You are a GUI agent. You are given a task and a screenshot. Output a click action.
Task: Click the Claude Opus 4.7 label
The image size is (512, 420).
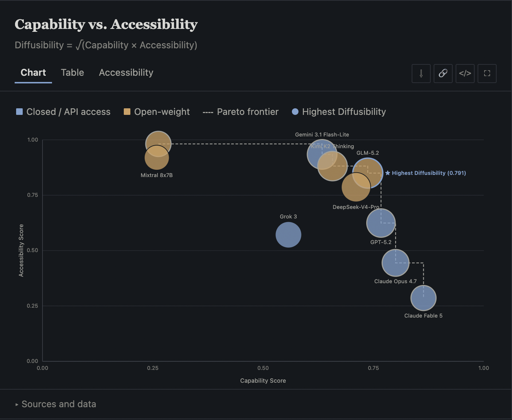coord(396,281)
